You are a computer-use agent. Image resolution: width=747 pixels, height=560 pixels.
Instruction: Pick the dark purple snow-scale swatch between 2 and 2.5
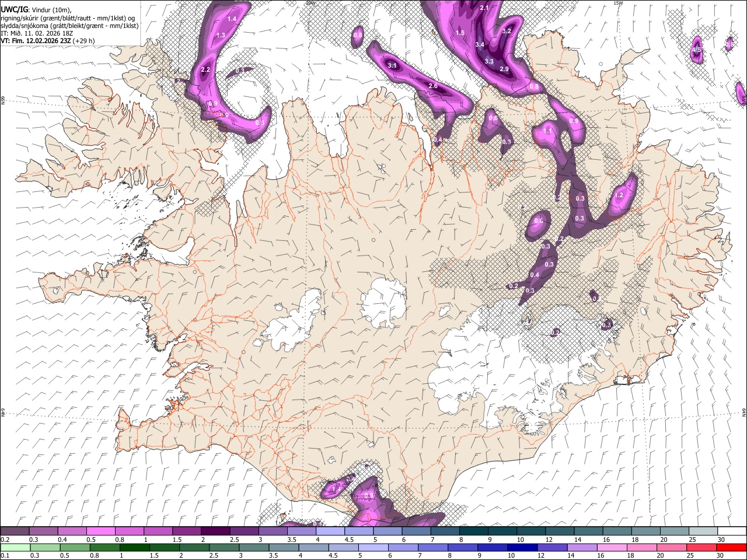point(215,531)
